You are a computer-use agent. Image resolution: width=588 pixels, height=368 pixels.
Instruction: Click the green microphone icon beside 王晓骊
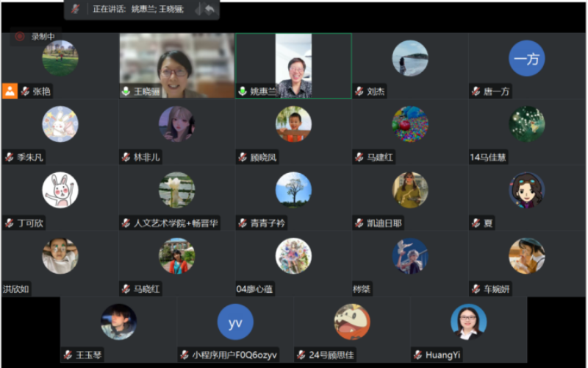pyautogui.click(x=126, y=92)
